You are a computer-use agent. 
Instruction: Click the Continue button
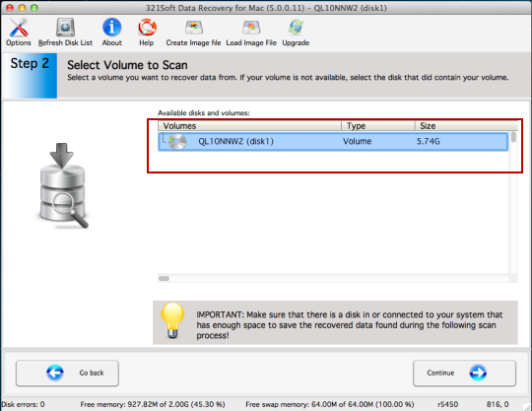click(464, 373)
